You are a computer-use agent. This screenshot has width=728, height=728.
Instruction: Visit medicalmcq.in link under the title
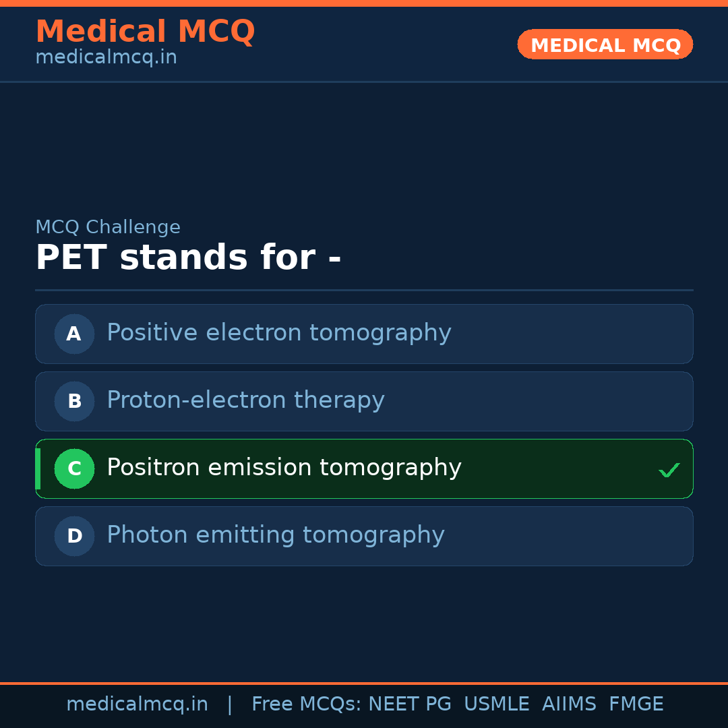(106, 57)
